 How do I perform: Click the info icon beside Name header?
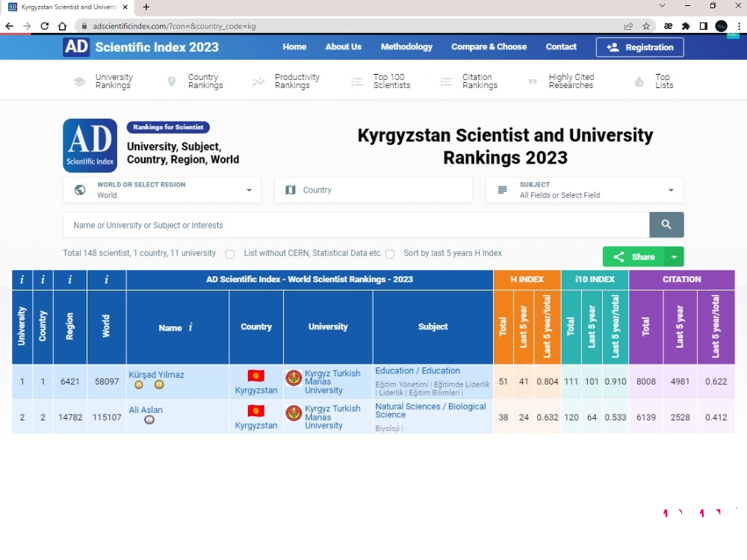point(190,327)
